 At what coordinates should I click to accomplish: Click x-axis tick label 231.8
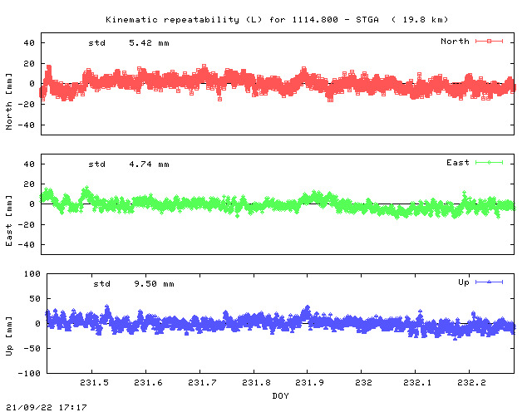pyautogui.click(x=256, y=383)
